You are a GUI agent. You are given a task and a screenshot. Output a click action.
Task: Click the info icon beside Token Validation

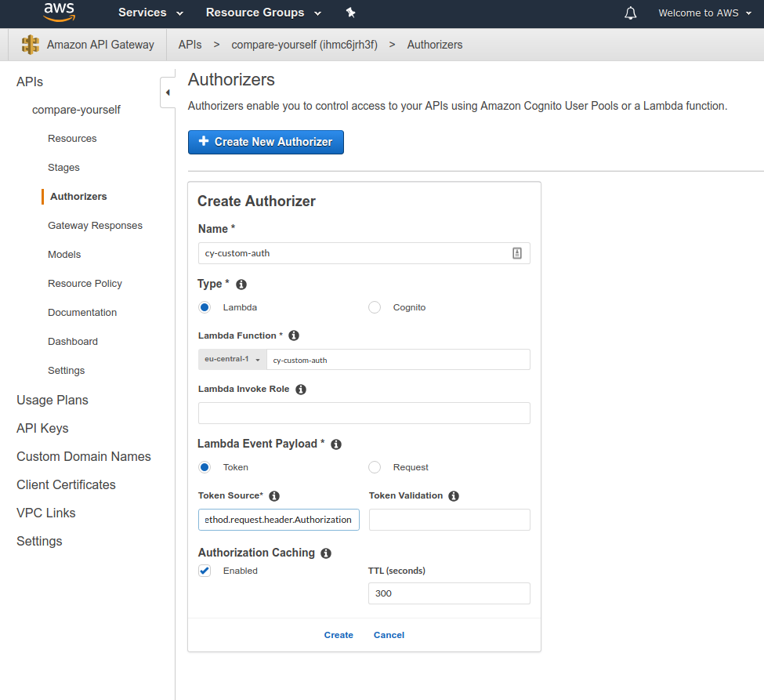point(454,495)
